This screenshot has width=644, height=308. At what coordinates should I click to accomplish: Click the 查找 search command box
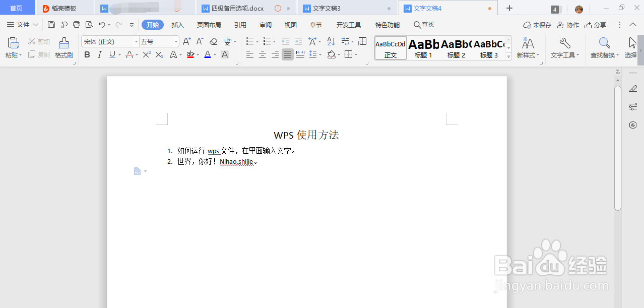424,25
